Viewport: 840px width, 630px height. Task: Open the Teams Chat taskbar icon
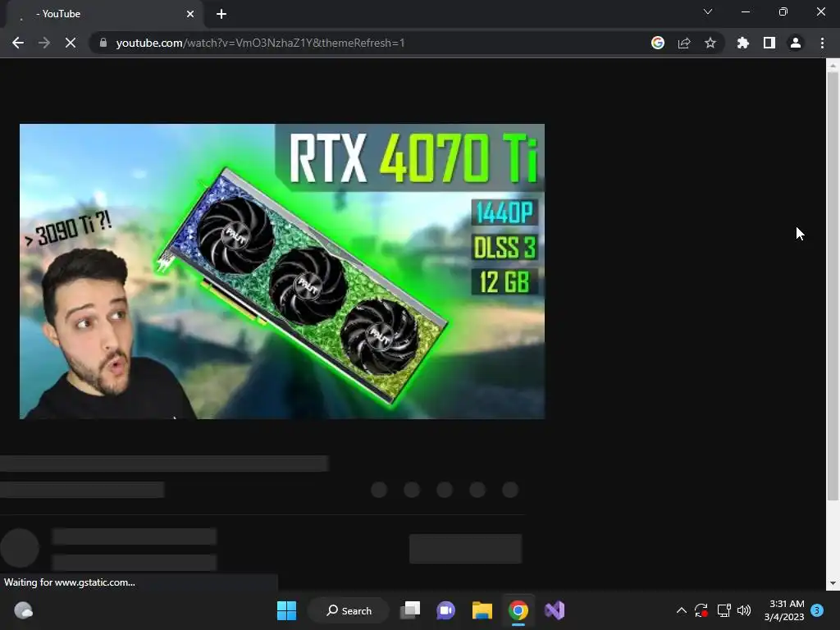coord(445,610)
